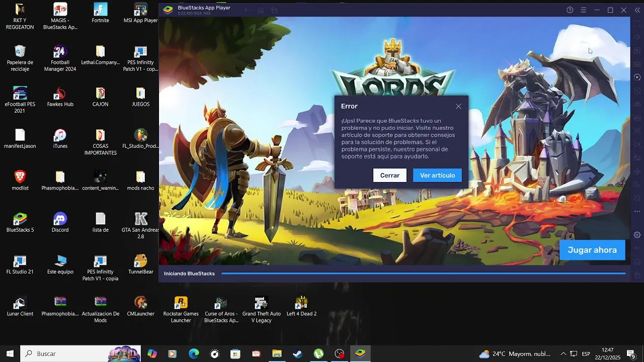Select the manifest.jason file

(20, 139)
